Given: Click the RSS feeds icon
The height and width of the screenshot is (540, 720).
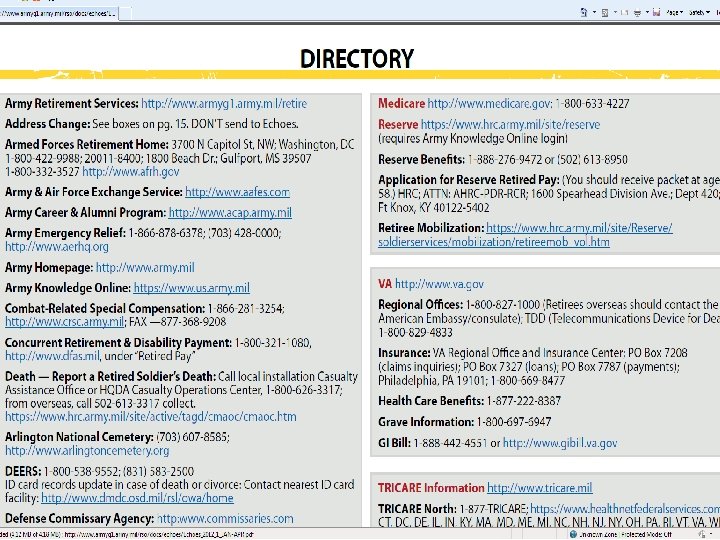Looking at the screenshot, I should click(x=605, y=12).
